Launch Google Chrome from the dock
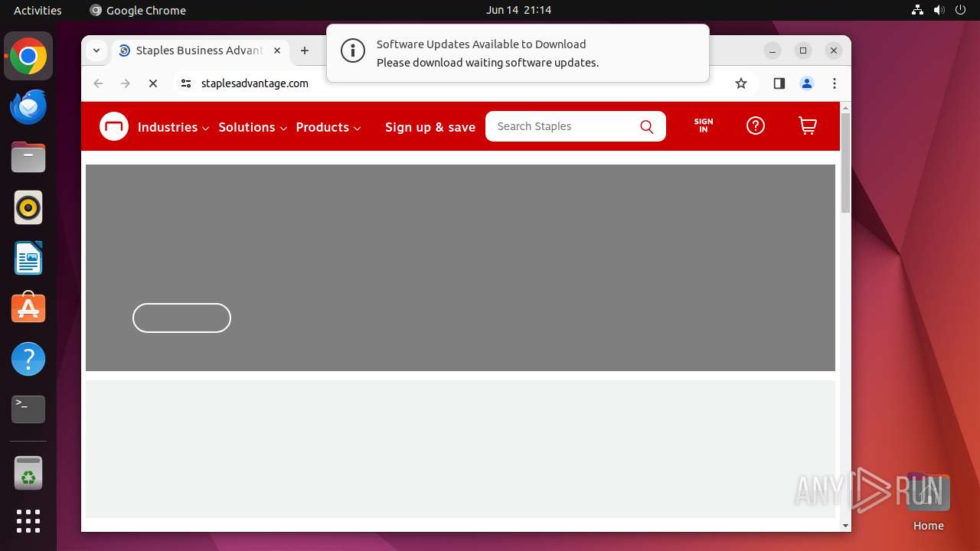 point(28,56)
